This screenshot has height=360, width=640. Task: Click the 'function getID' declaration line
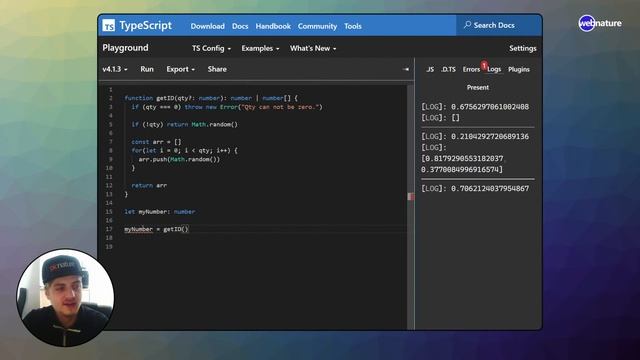pyautogui.click(x=211, y=98)
